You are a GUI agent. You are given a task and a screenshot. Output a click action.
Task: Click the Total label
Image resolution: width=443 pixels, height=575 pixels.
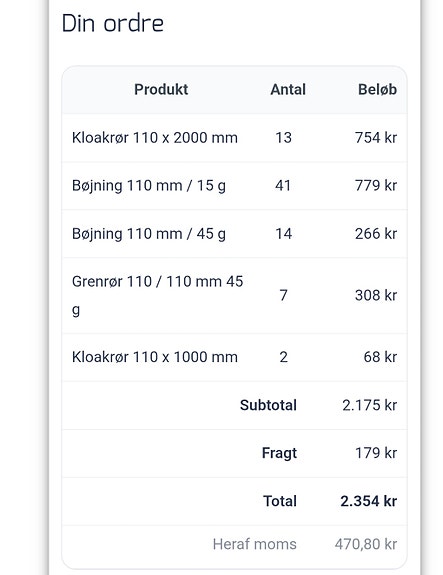pos(280,501)
